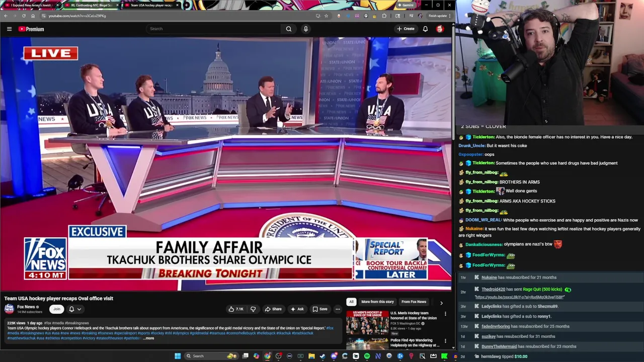Open Spotify from the taskbar
Screen dimensions: 644x362
pos(367,356)
